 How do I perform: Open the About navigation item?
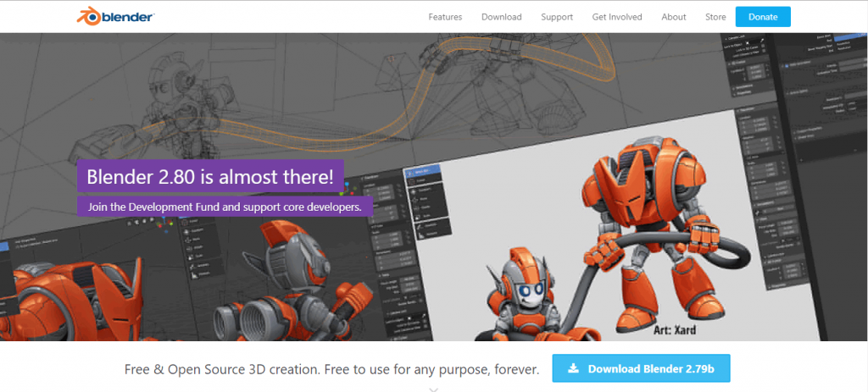point(674,17)
